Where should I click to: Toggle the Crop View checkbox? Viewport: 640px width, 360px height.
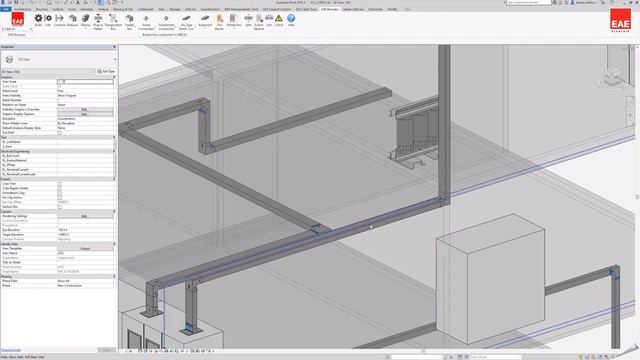(x=60, y=184)
